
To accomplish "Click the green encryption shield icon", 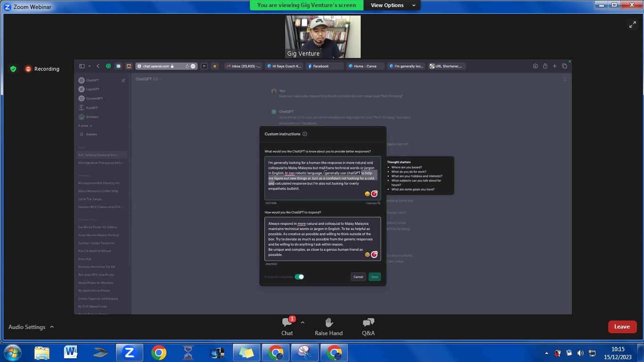I will coord(13,69).
